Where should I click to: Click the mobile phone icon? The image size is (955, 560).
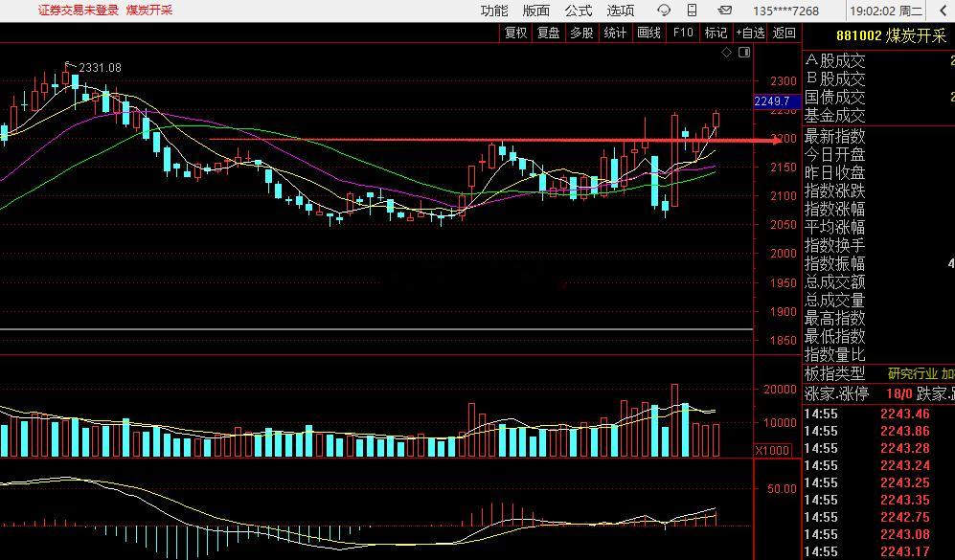(x=692, y=11)
